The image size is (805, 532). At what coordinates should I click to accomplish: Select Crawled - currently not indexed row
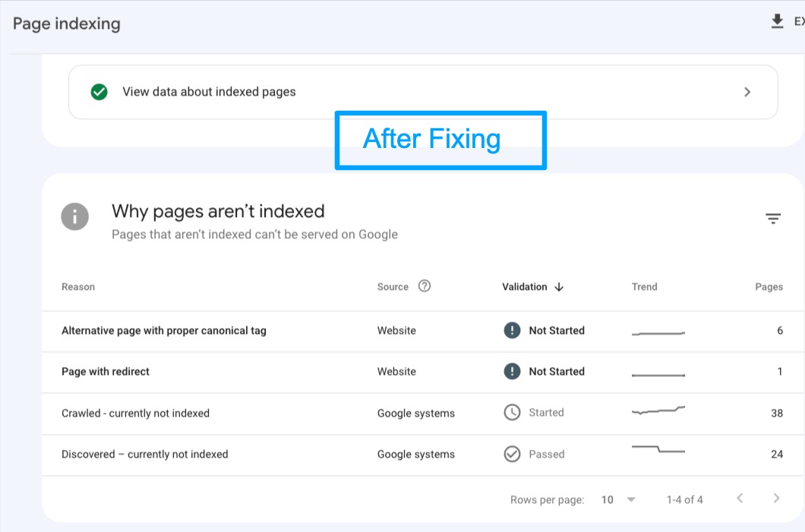[x=135, y=413]
